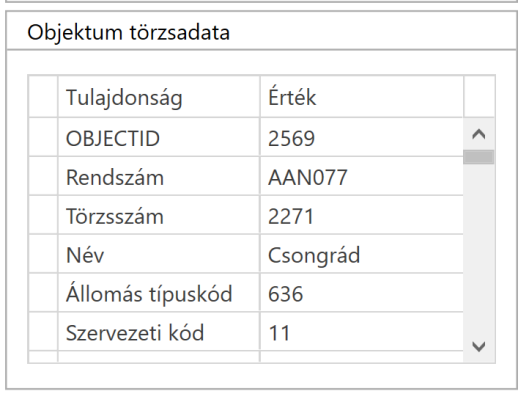Click the vertical scrollbar thumb
Image resolution: width=529 pixels, height=394 pixels.
(x=479, y=157)
